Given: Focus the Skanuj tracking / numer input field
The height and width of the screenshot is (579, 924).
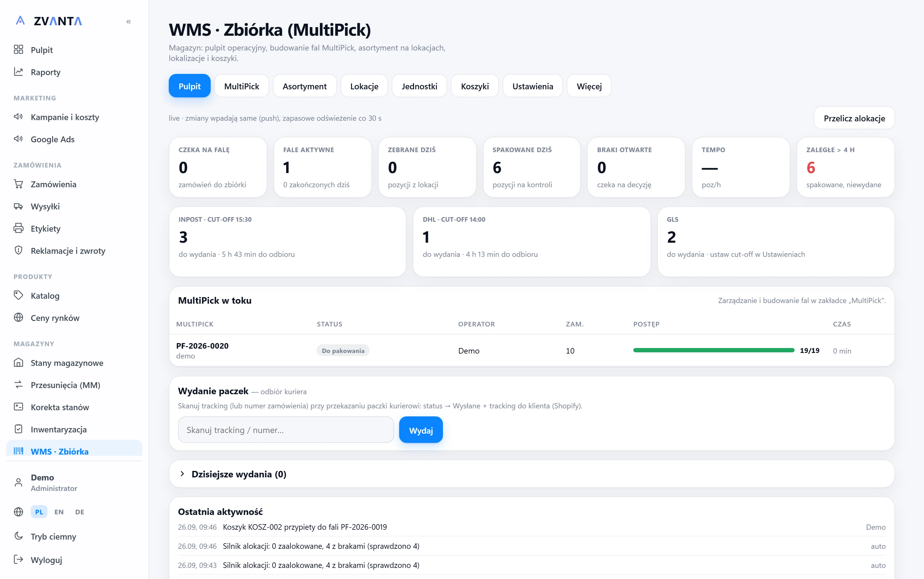Looking at the screenshot, I should (x=286, y=430).
